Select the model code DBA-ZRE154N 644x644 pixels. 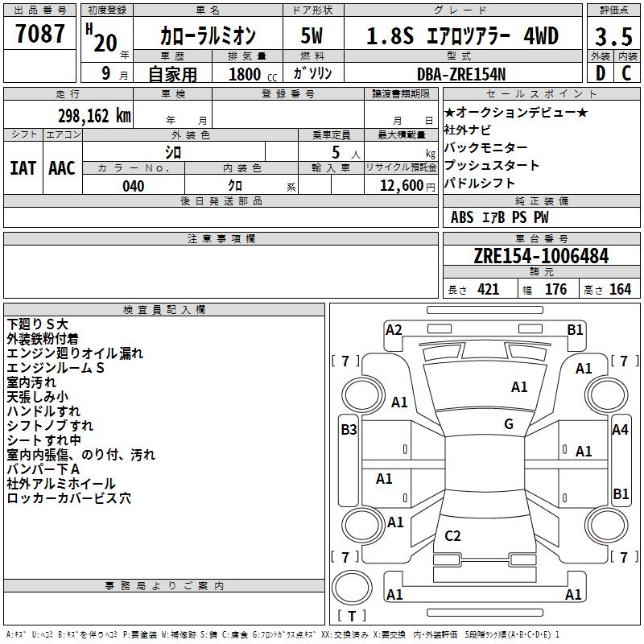pos(461,74)
